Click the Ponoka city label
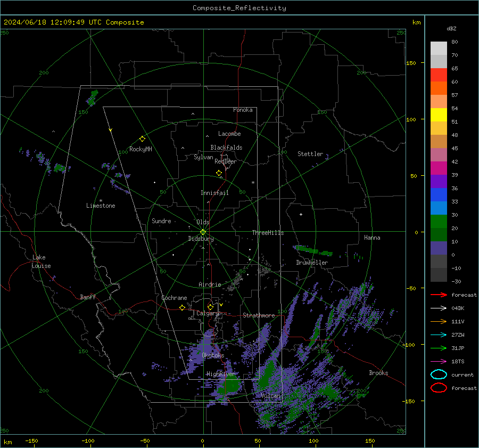Viewport: 479px width, 448px height. (x=243, y=110)
